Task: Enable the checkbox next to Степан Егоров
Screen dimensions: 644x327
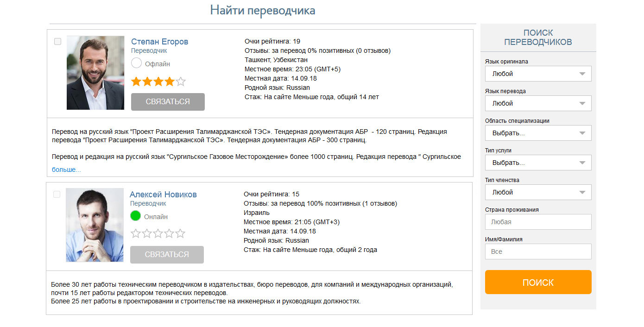Action: click(x=57, y=41)
